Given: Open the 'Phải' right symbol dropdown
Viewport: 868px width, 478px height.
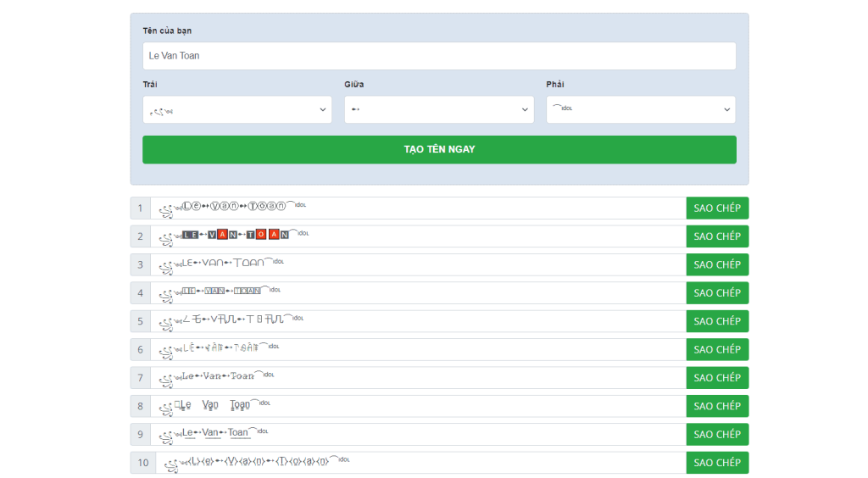Looking at the screenshot, I should [641, 109].
